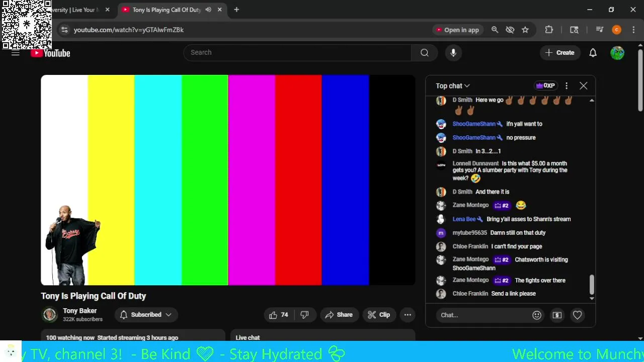644x362 pixels.
Task: Click Chloe Franklin avatar on 'I can't find your page'
Action: [441, 247]
